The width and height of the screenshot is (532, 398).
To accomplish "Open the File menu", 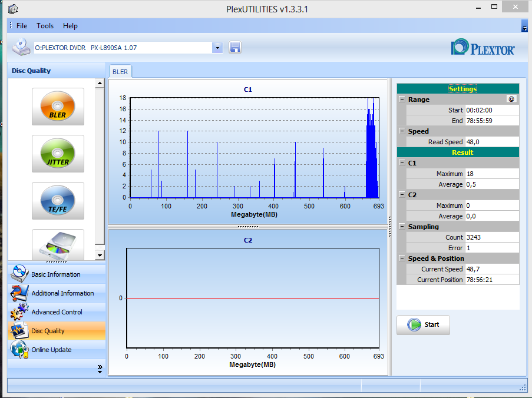I will [x=22, y=26].
